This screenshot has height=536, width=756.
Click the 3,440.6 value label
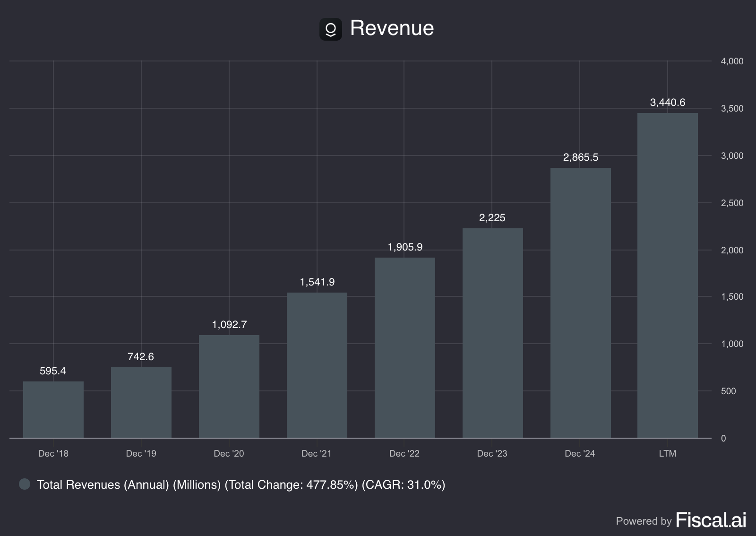(668, 103)
